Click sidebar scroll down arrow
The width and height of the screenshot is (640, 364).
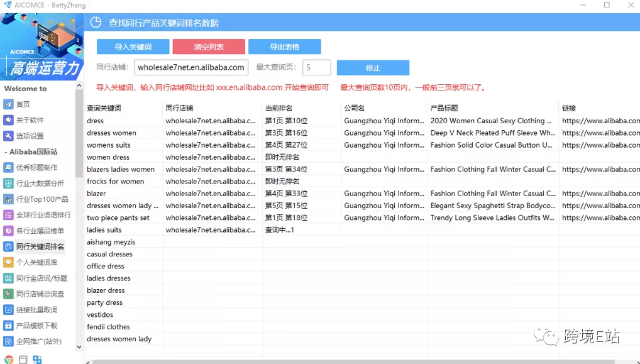(x=79, y=347)
